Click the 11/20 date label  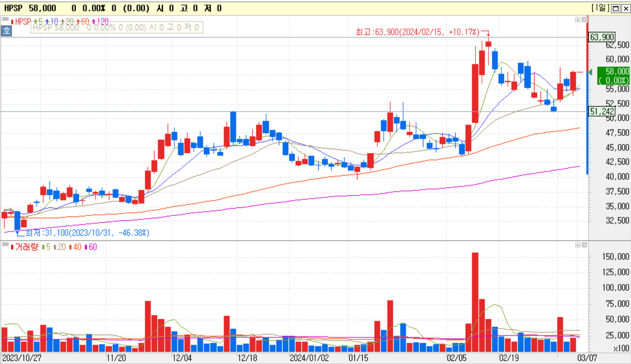pyautogui.click(x=116, y=358)
